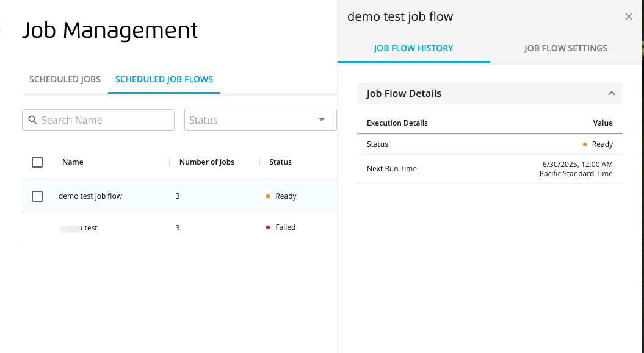Click the Next Run Time label
Image resolution: width=644 pixels, height=353 pixels.
(392, 168)
